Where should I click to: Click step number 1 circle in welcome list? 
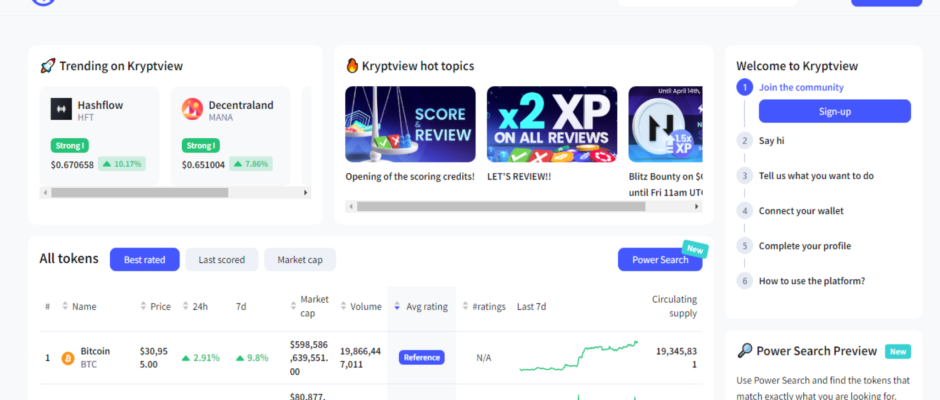[745, 88]
